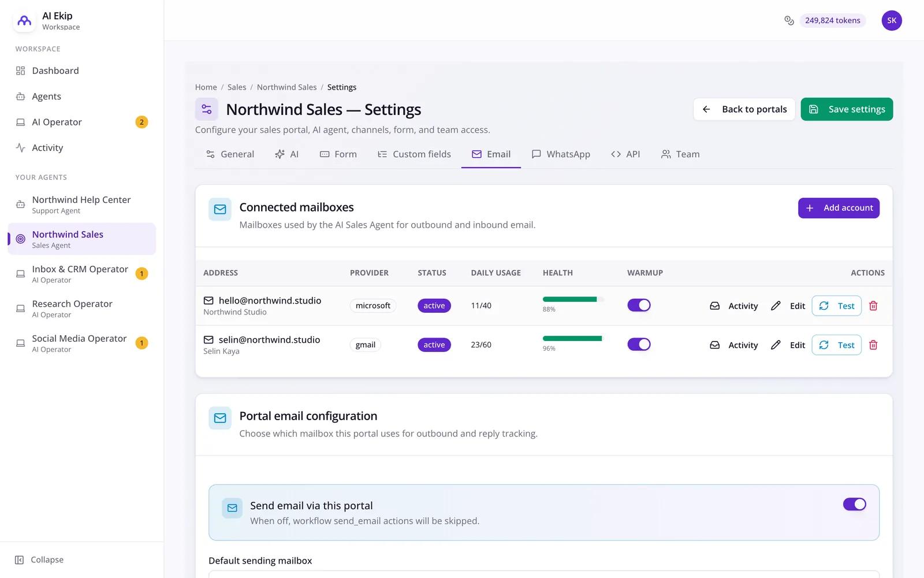This screenshot has width=924, height=578.
Task: Click Add account button
Action: [x=839, y=208]
